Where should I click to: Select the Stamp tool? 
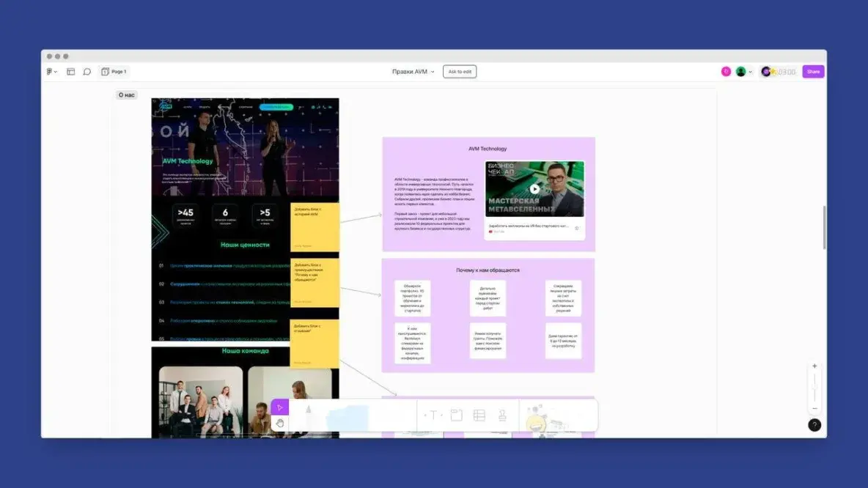[x=502, y=415]
